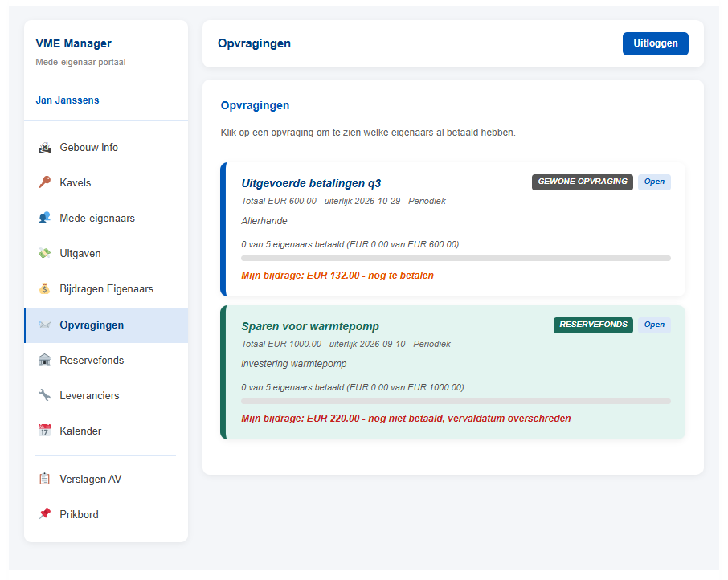
Task: Click the Gebouw info building icon
Action: coord(44,148)
